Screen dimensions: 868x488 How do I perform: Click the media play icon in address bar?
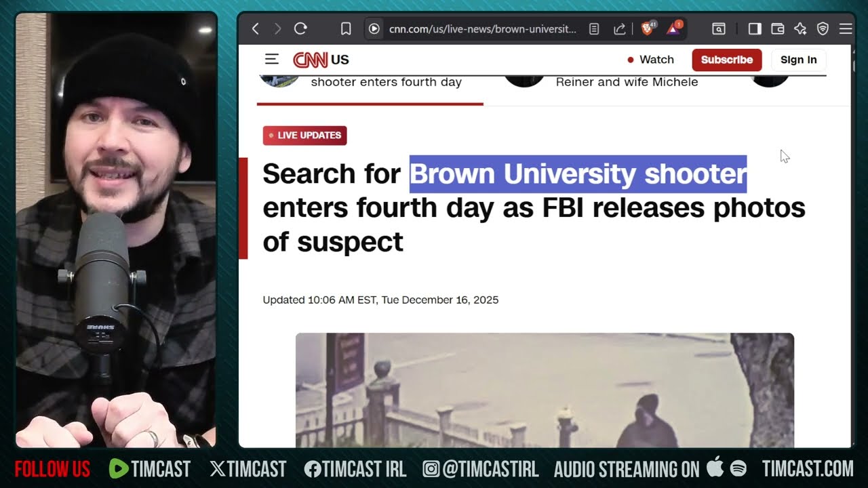click(374, 28)
